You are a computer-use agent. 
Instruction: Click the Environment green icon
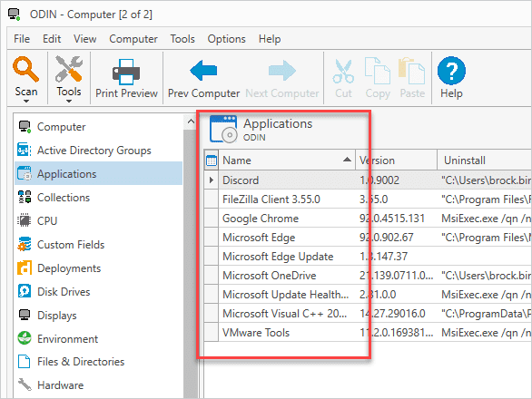[x=25, y=338]
